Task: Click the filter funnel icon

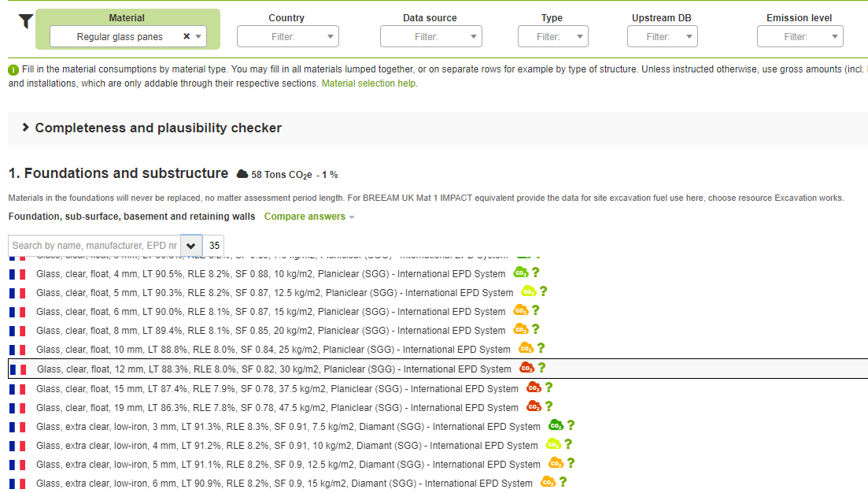Action: click(x=26, y=21)
